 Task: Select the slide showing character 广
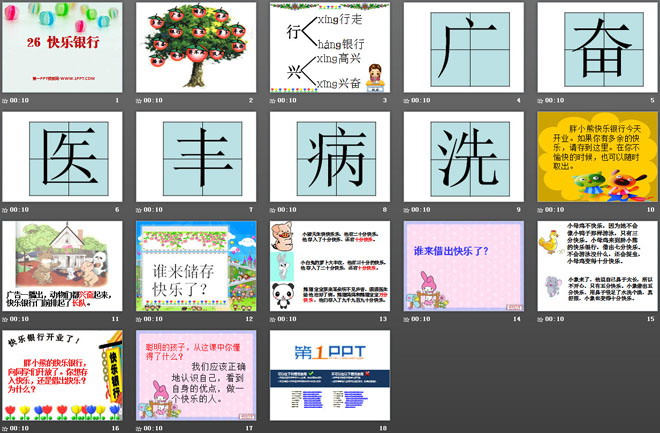tap(464, 47)
